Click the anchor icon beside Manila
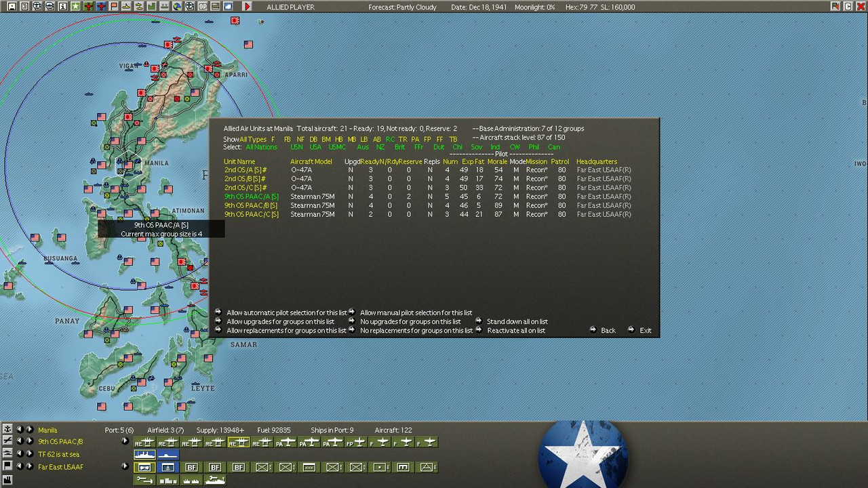This screenshot has width=868, height=488. [7, 430]
